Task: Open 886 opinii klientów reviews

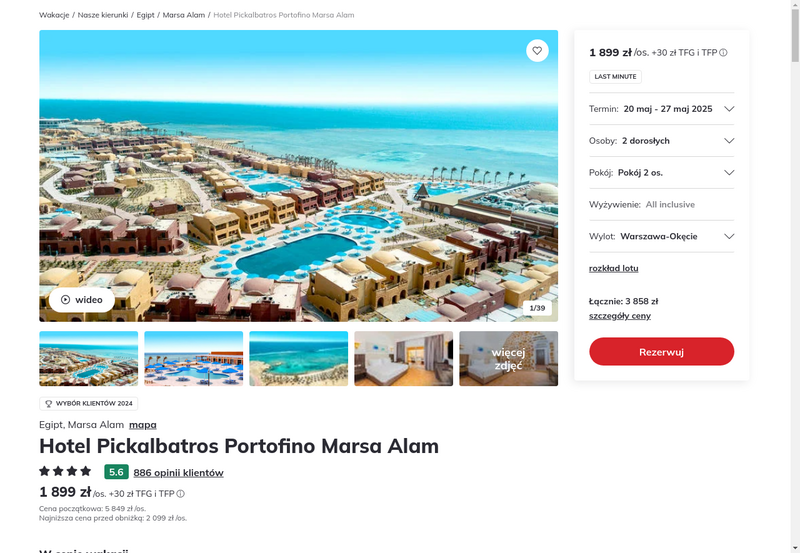Action: 178,473
